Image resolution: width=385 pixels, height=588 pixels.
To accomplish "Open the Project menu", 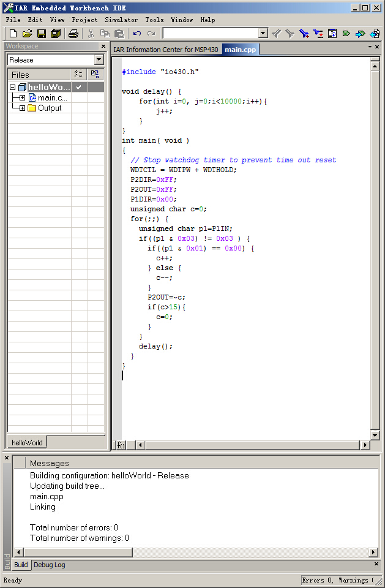I will pyautogui.click(x=84, y=20).
